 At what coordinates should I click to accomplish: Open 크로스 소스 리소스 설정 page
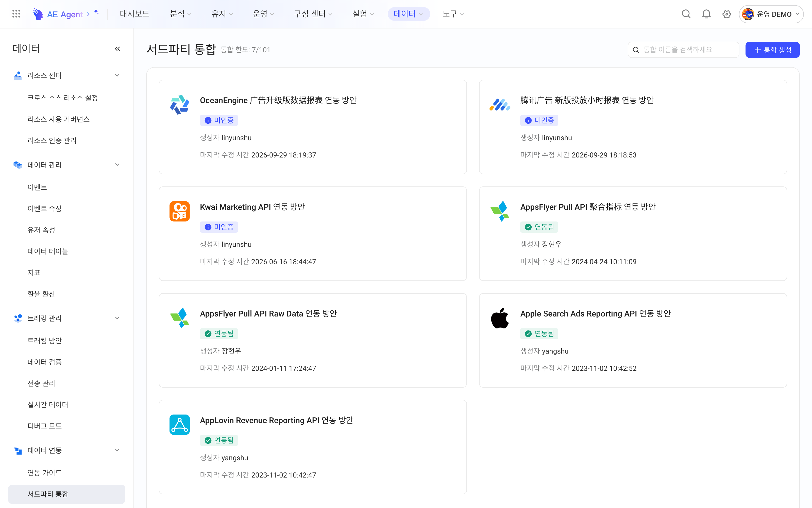click(63, 98)
